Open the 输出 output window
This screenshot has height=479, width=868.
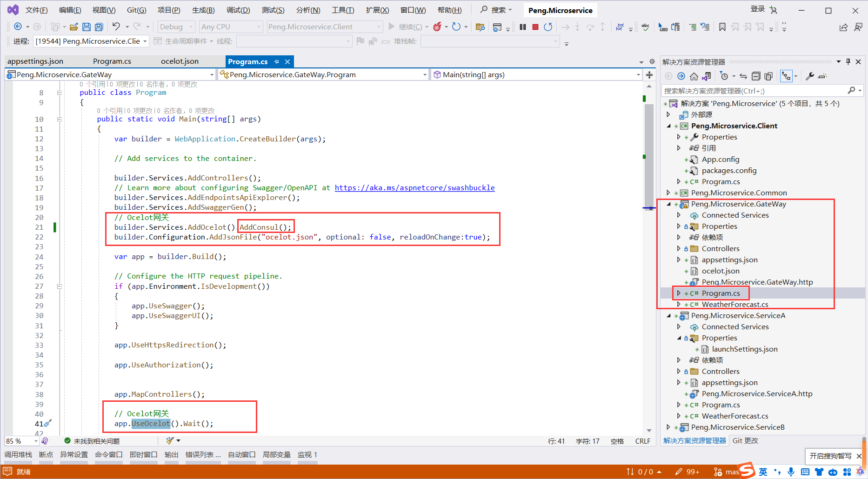click(171, 455)
